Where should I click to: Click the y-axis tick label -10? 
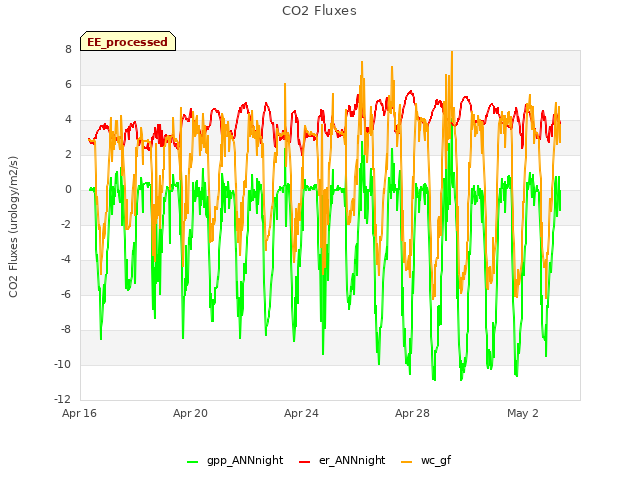coord(63,364)
